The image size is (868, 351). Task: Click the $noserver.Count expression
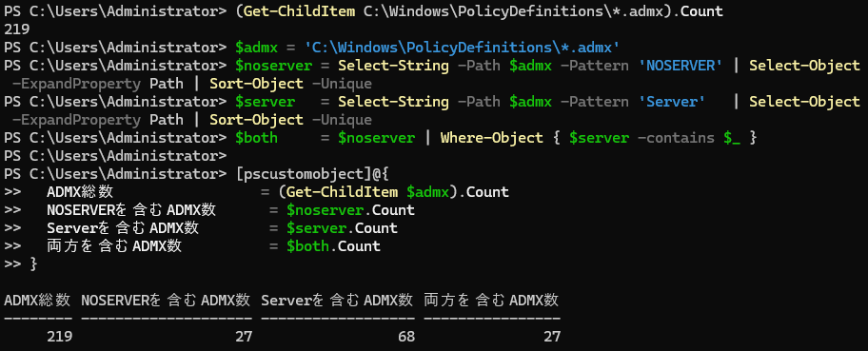pyautogui.click(x=350, y=210)
